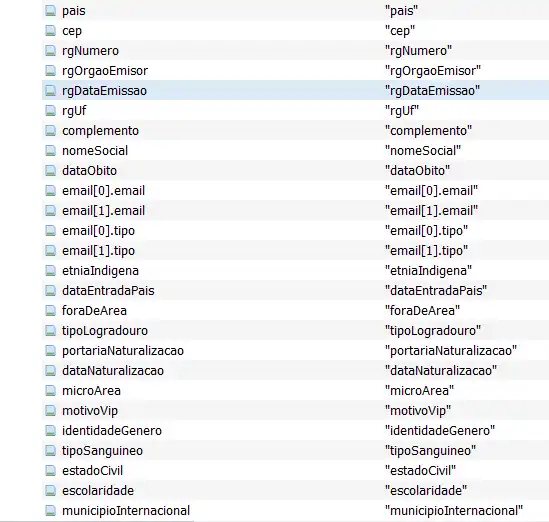This screenshot has width=549, height=522.
Task: Click the field icon beside dataNaturalizacao
Action: tap(50, 370)
